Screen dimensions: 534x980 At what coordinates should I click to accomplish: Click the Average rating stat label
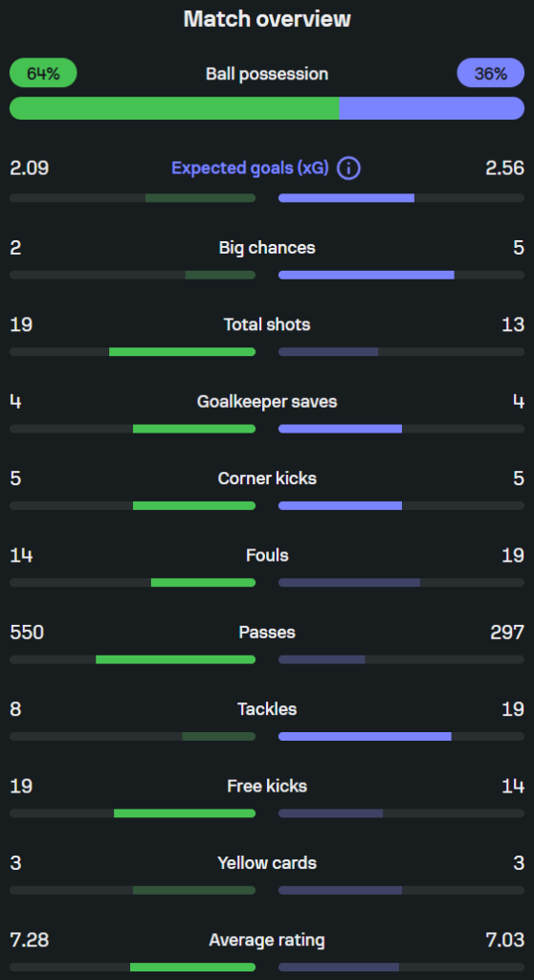click(267, 940)
